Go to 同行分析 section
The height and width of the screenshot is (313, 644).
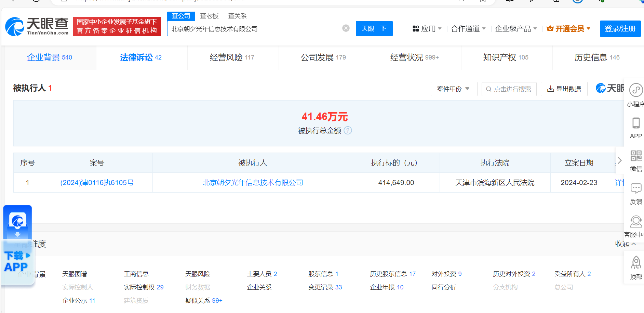click(x=444, y=287)
